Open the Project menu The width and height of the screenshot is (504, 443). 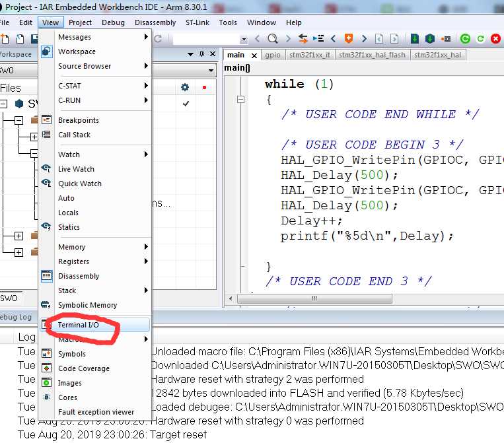click(80, 22)
